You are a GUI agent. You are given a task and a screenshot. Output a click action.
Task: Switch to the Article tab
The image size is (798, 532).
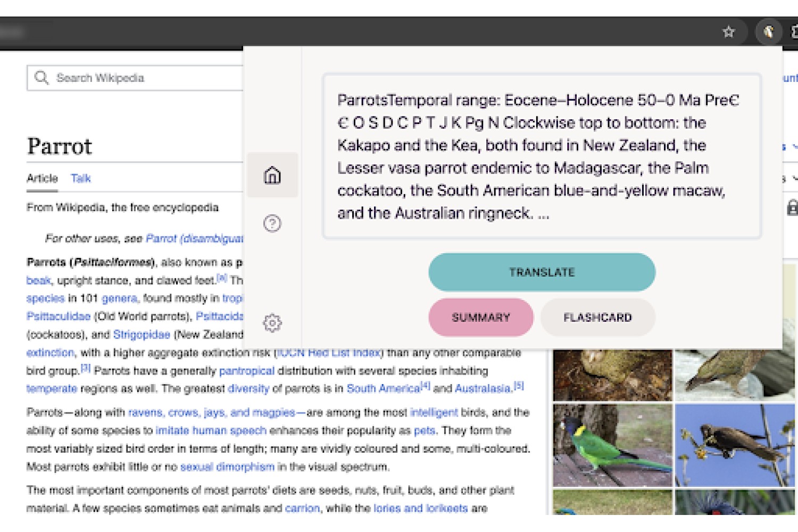[42, 178]
